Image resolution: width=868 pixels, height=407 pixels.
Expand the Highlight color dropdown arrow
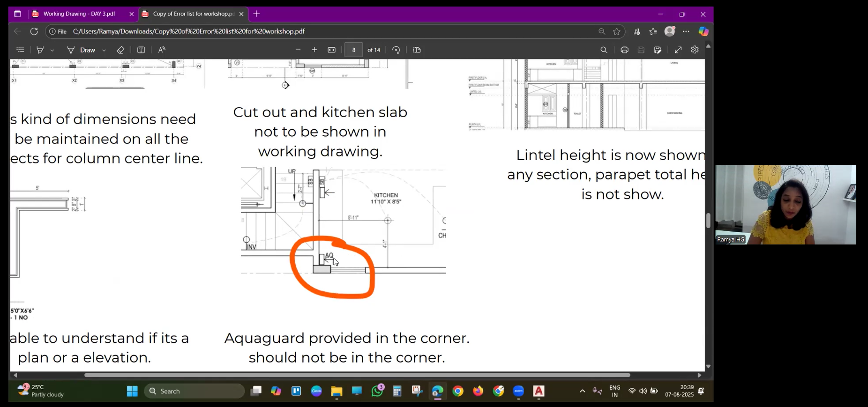[x=52, y=50]
